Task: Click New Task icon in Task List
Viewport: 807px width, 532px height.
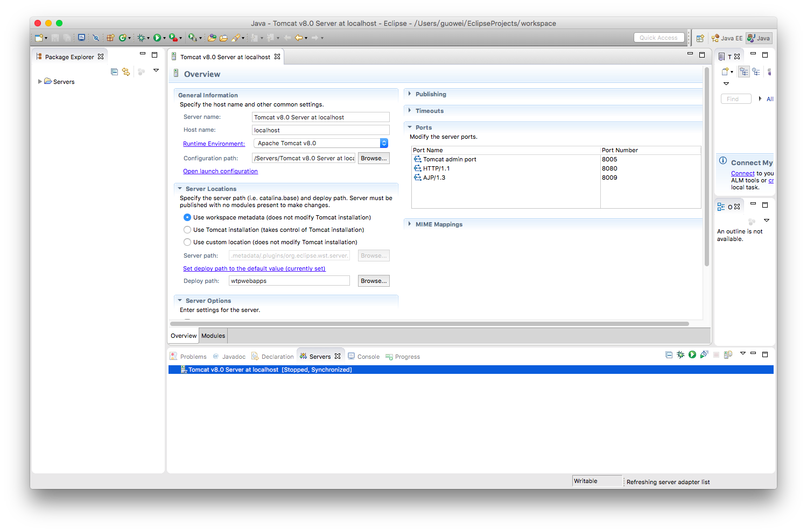Action: [725, 71]
